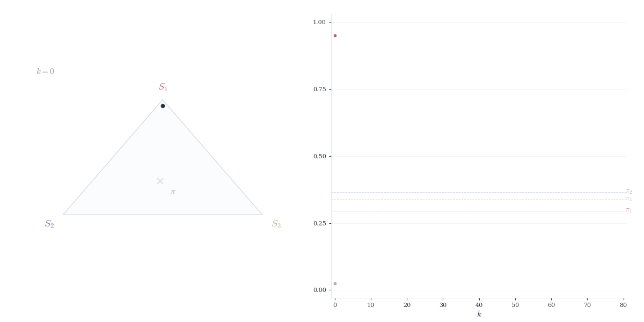Click the 40 tick on the k axis
The height and width of the screenshot is (322, 644).
click(x=479, y=305)
